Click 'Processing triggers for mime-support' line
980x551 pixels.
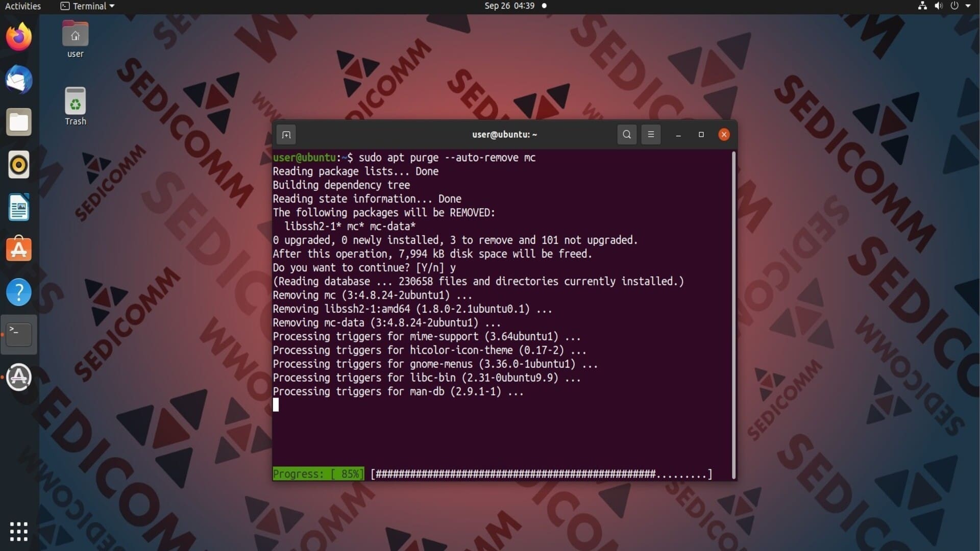click(x=427, y=337)
